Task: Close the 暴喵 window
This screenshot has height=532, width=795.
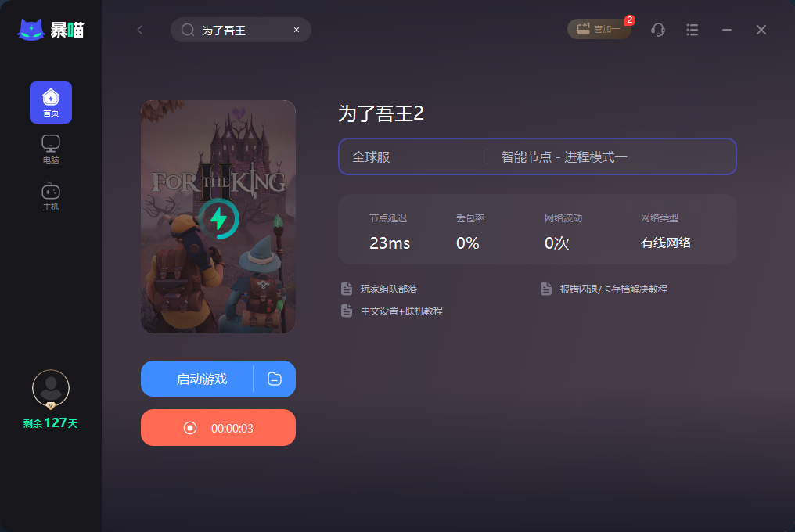Action: point(761,30)
